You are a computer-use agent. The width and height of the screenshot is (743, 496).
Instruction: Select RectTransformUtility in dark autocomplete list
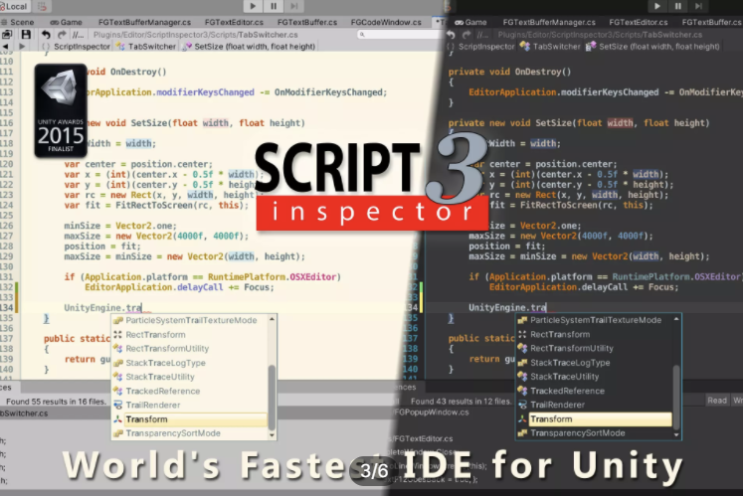coord(595,348)
